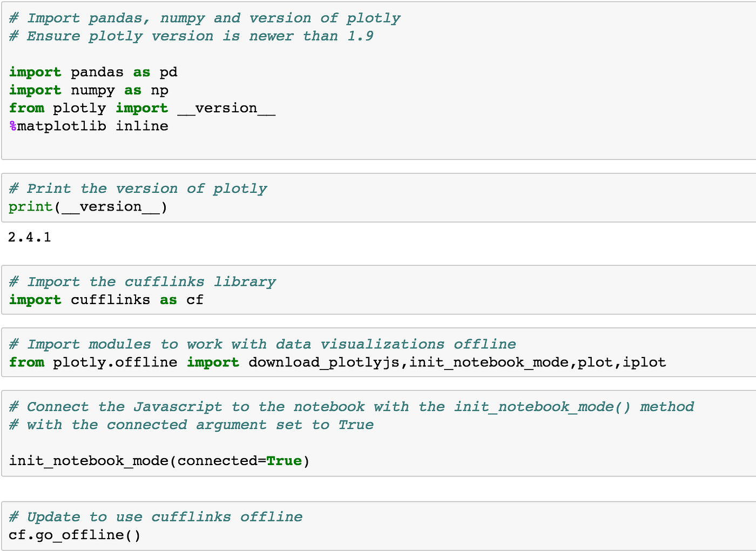The height and width of the screenshot is (551, 756).
Task: Select the line 'import pandas as pd'
Action: (92, 72)
